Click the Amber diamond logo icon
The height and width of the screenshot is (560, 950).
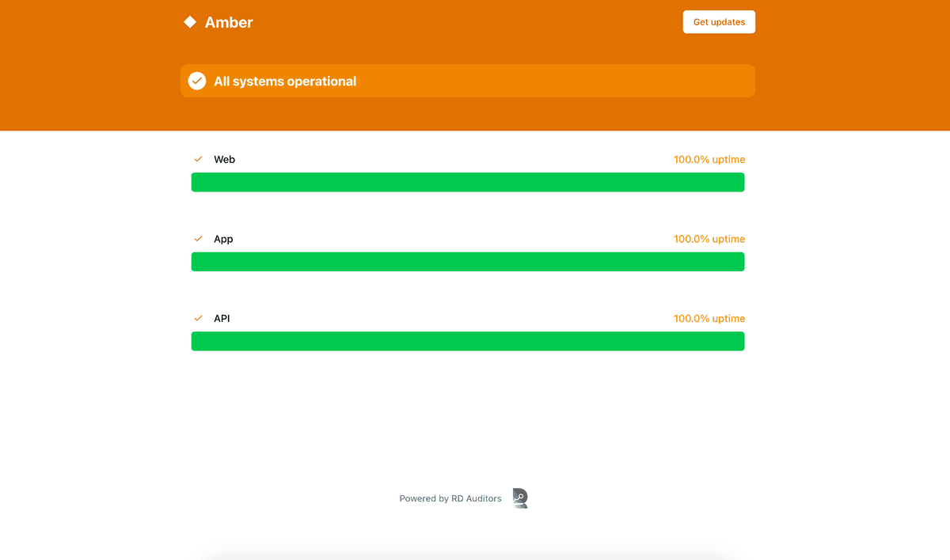[189, 21]
